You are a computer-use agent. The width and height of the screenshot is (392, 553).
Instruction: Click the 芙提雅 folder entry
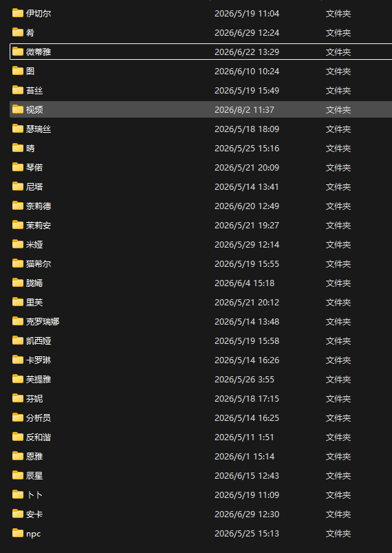201,379
